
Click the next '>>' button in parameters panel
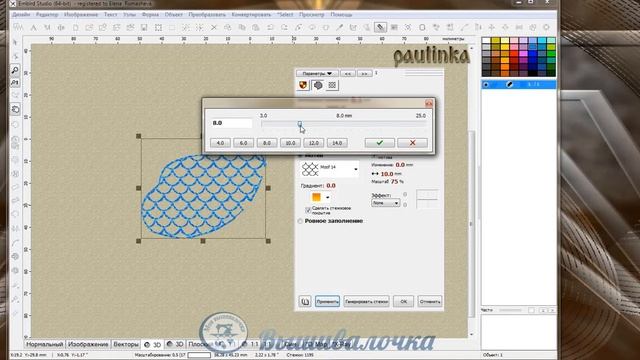coord(364,73)
